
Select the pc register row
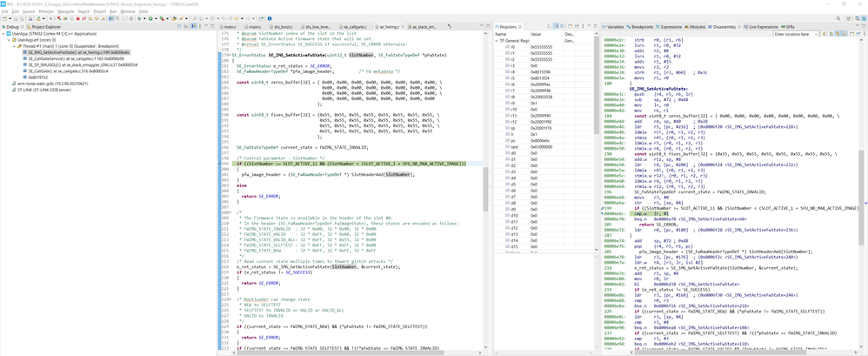(x=543, y=141)
